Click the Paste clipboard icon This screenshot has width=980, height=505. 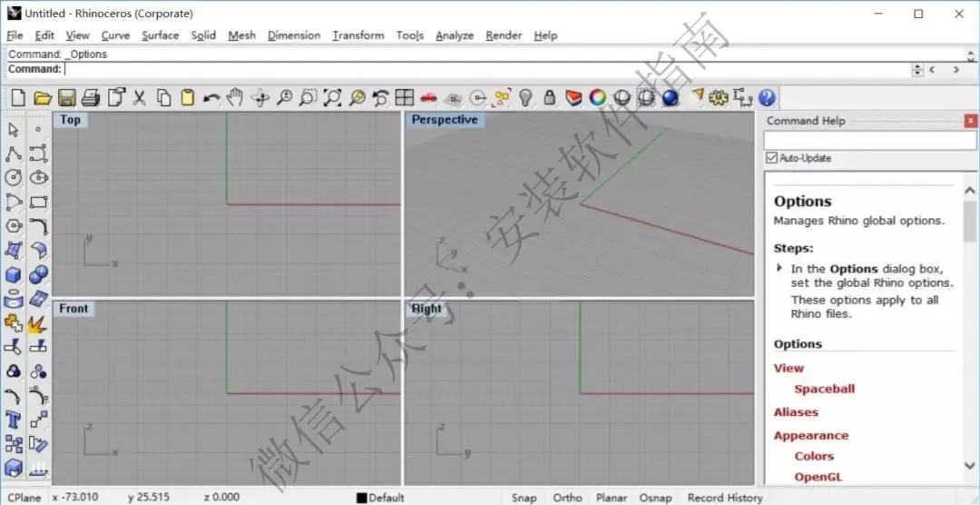click(x=188, y=97)
